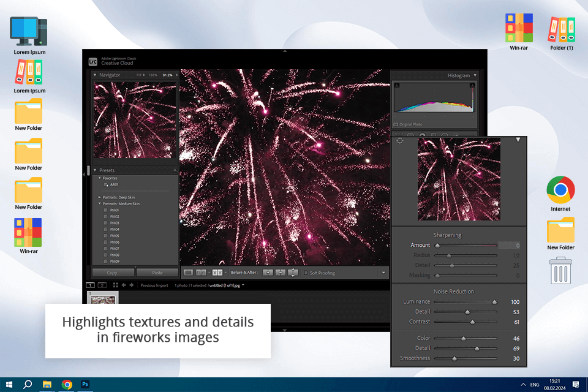Open the taskbar search icon

[x=28, y=384]
